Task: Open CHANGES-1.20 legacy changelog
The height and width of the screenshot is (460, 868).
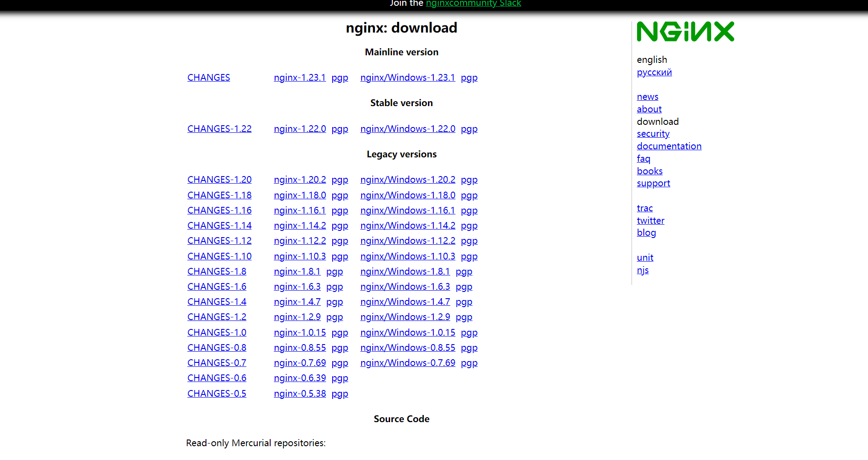Action: 219,180
